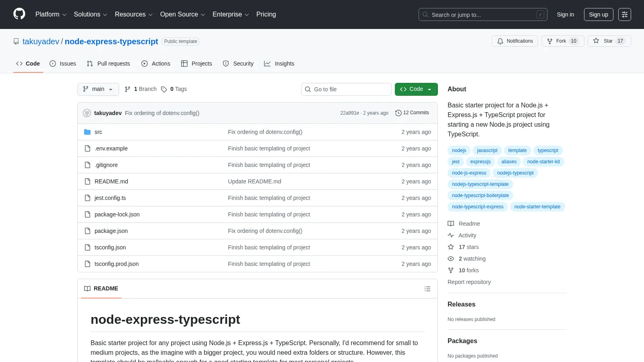This screenshot has height=362, width=644.
Task: Click the Sign in link
Action: [566, 14]
